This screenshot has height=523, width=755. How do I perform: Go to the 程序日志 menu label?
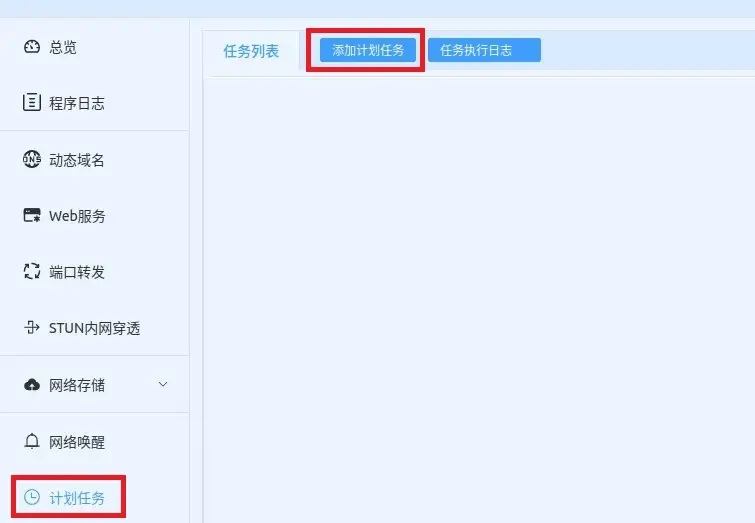click(x=77, y=103)
